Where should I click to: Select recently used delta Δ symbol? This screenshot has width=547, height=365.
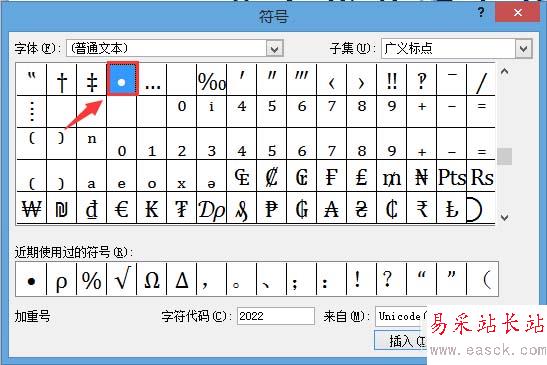click(182, 280)
